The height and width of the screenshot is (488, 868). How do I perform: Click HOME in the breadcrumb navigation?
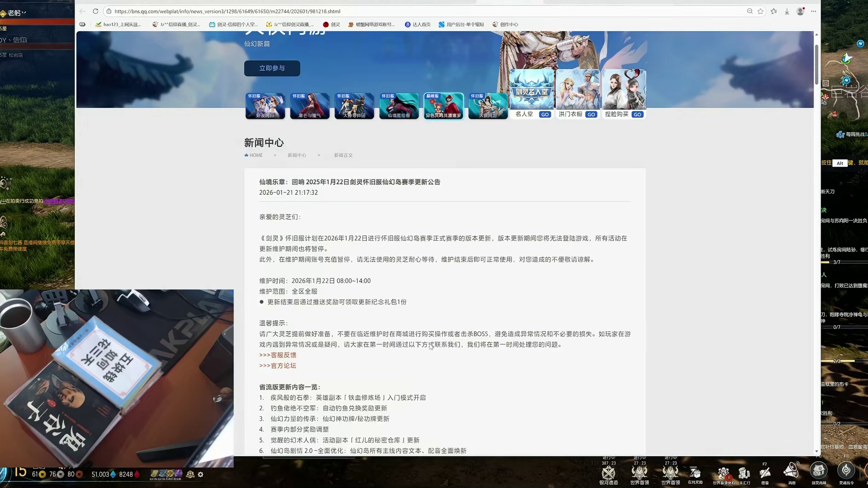253,155
